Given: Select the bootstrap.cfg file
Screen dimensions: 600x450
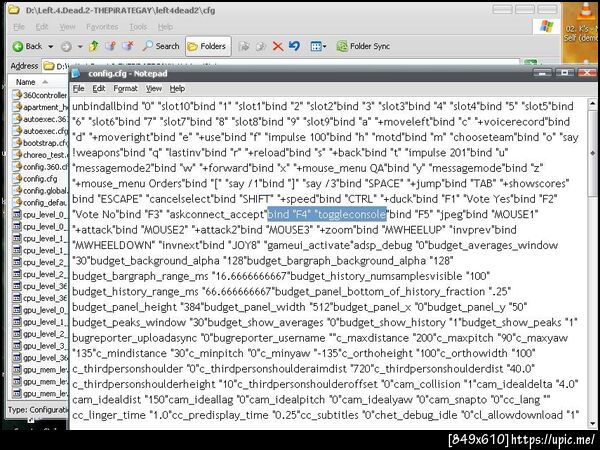Looking at the screenshot, I should (40, 143).
